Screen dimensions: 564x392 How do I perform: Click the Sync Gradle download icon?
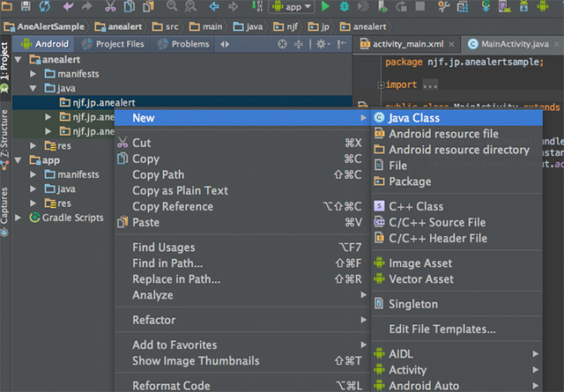point(486,6)
